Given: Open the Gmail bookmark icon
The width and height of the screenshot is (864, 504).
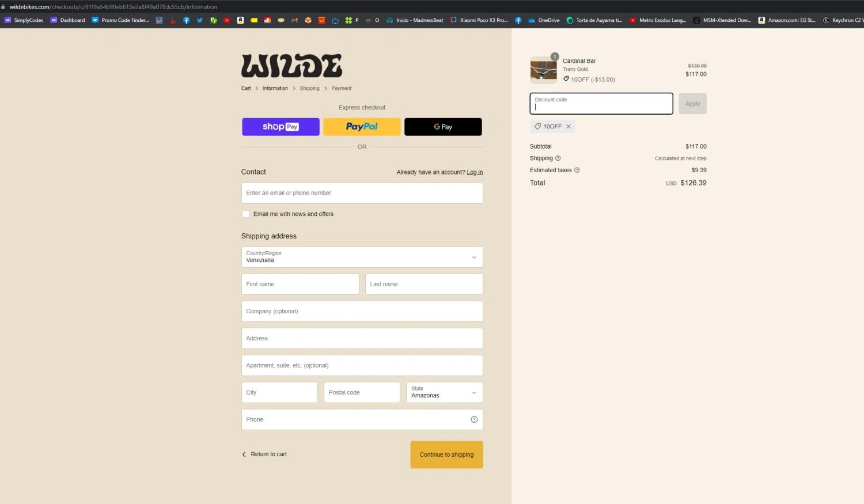Looking at the screenshot, I should click(294, 20).
